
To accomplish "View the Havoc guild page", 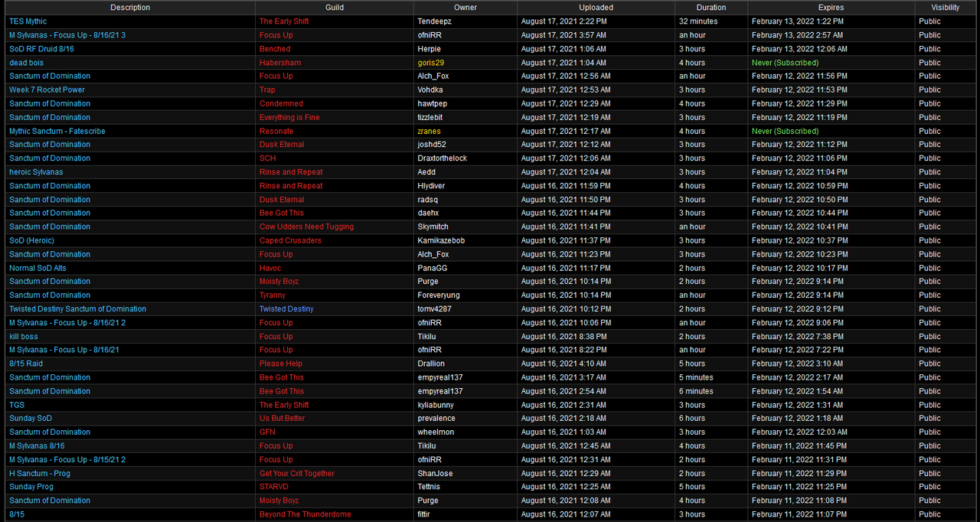I will [x=270, y=268].
